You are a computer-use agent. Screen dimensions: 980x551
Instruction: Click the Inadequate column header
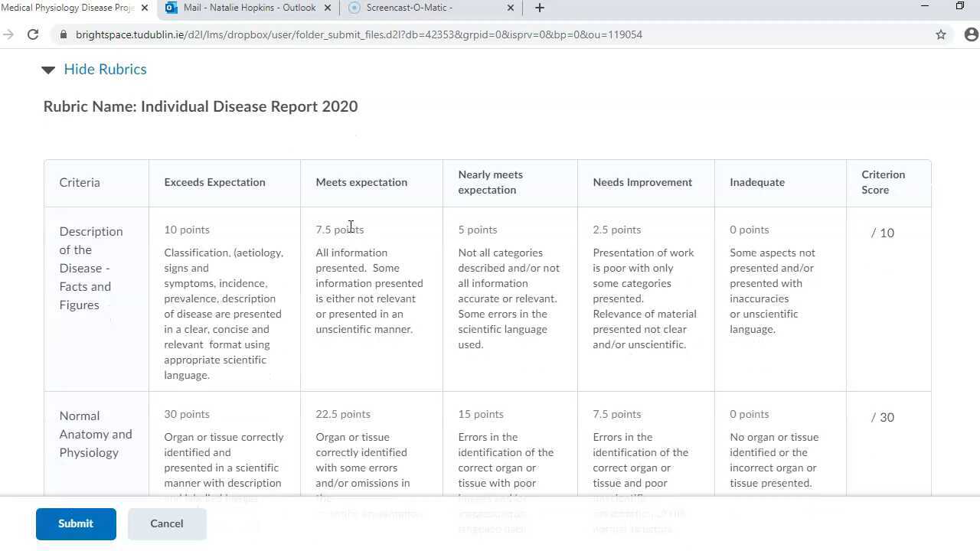756,182
